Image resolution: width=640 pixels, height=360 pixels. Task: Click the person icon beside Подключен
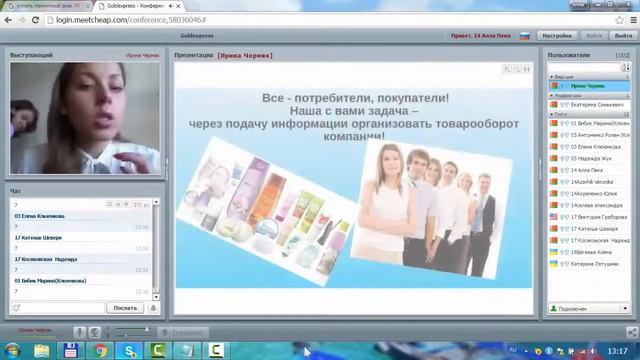point(553,309)
